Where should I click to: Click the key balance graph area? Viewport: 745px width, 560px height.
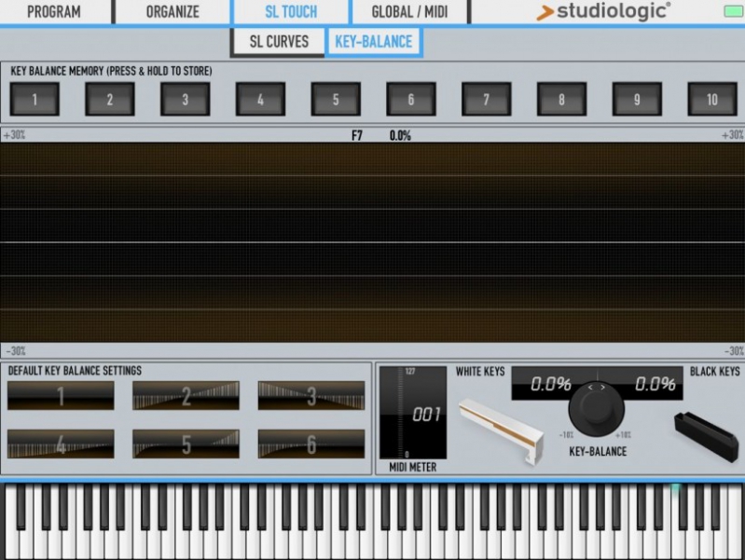coord(373,242)
